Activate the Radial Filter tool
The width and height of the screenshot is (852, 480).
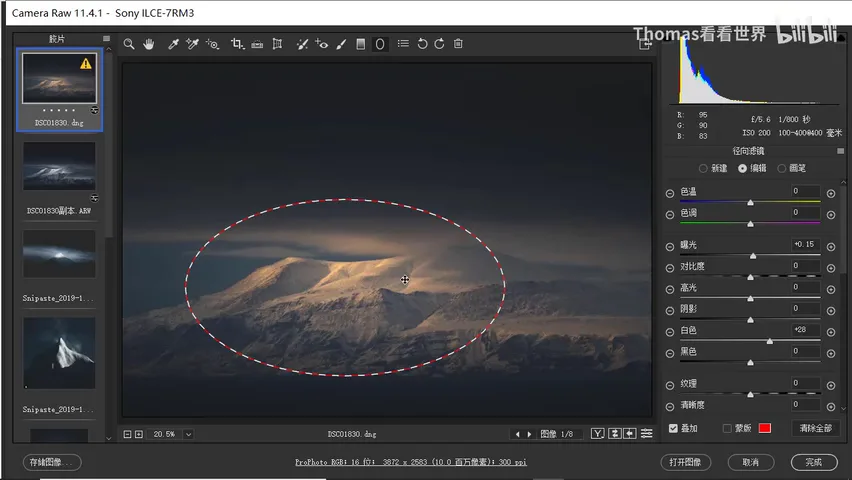(380, 44)
